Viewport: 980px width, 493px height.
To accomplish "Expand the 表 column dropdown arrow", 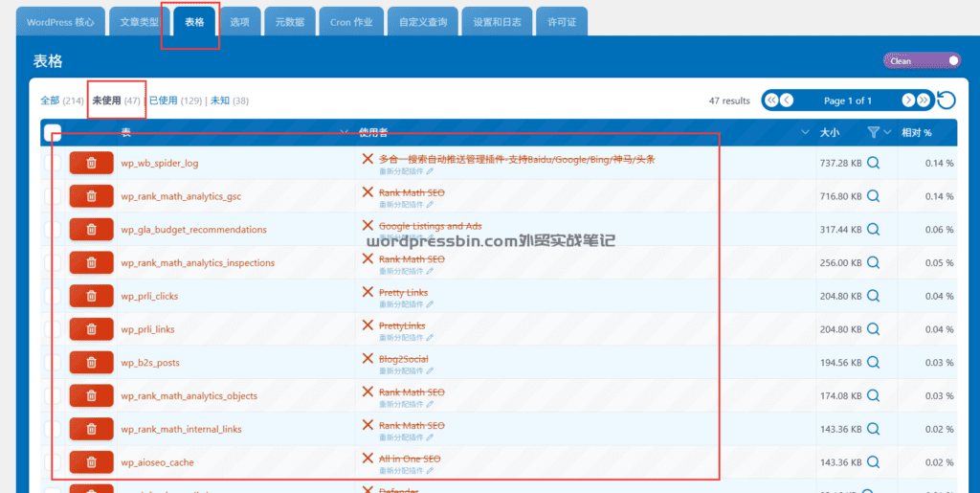I will point(344,132).
